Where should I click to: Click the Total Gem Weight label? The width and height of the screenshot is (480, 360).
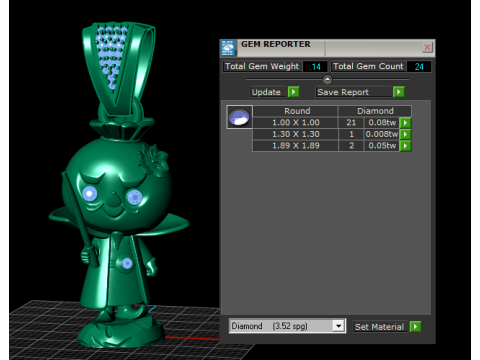[x=262, y=66]
